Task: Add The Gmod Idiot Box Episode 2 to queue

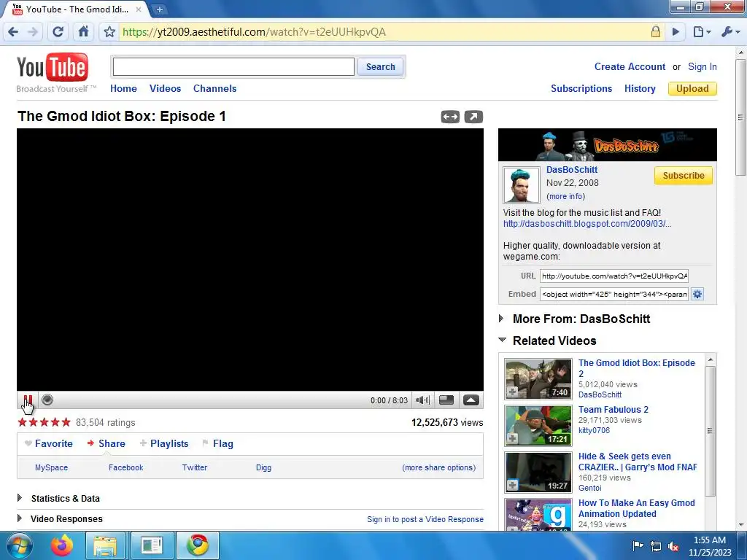Action: pyautogui.click(x=513, y=392)
